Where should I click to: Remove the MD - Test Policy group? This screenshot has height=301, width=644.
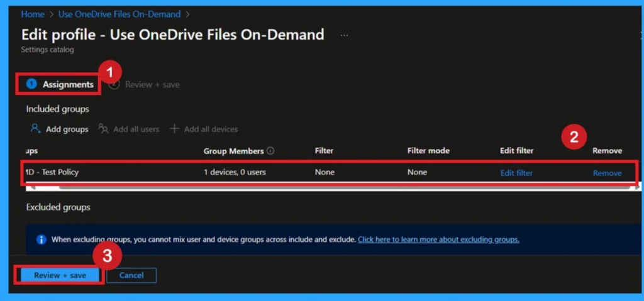(607, 173)
